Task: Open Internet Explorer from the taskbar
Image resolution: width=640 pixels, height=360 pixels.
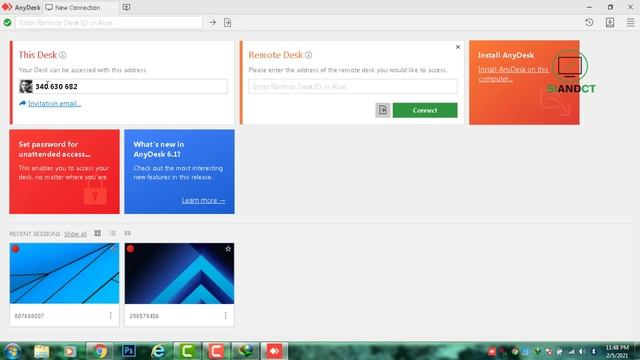Action: pos(158,351)
